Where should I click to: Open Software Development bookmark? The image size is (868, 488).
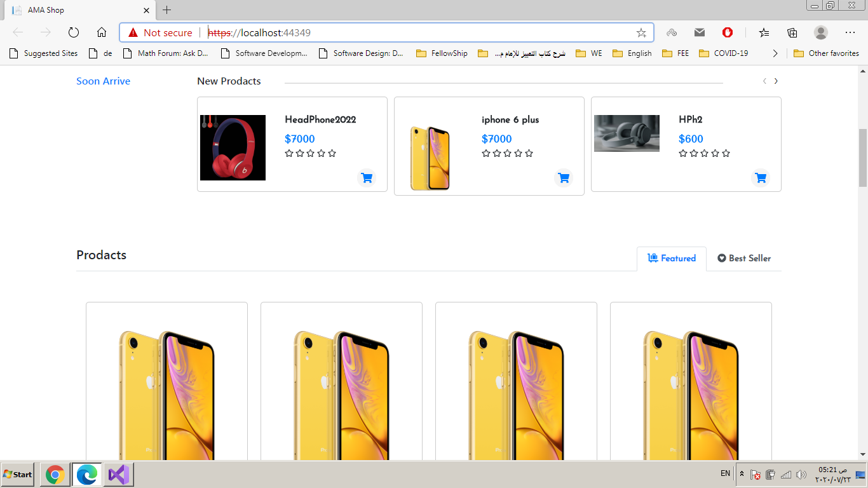pos(264,53)
